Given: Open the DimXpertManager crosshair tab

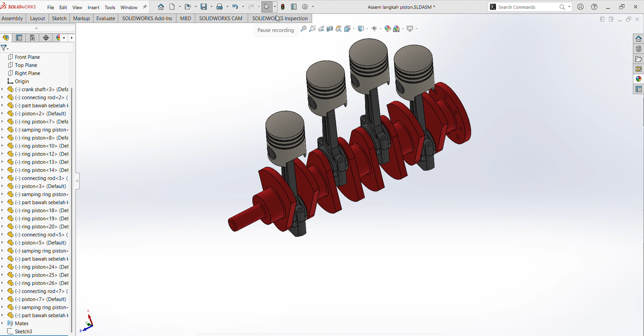Looking at the screenshot, I should click(46, 38).
